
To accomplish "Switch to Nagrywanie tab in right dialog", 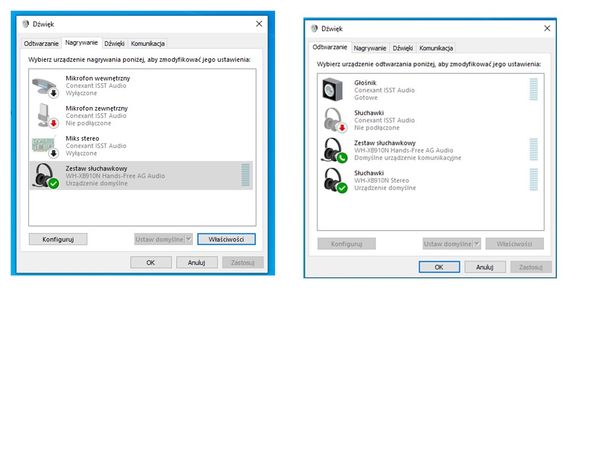I will [x=371, y=48].
